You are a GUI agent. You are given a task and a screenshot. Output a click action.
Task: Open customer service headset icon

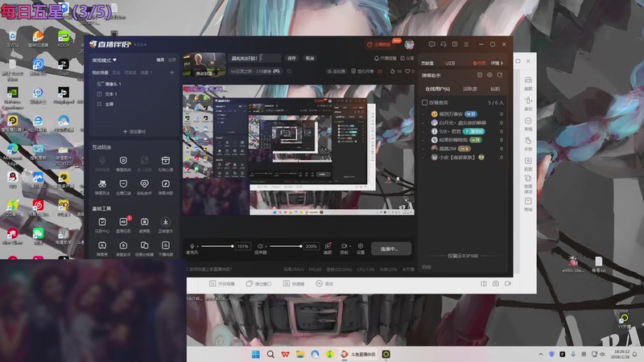click(x=444, y=44)
